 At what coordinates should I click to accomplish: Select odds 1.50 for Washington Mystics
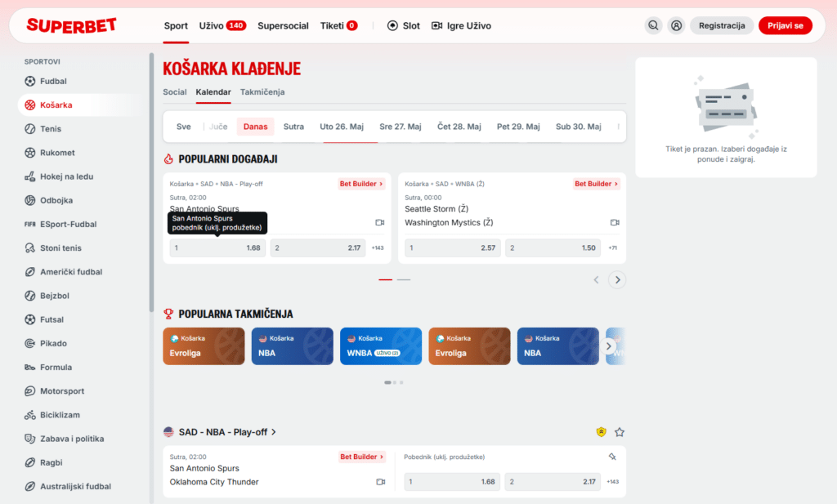(x=553, y=248)
